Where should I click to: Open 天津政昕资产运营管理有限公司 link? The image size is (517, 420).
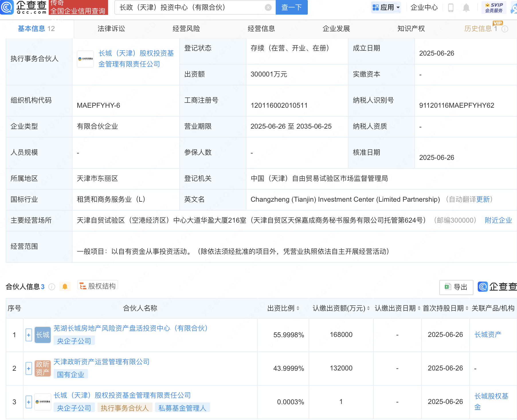point(101,362)
